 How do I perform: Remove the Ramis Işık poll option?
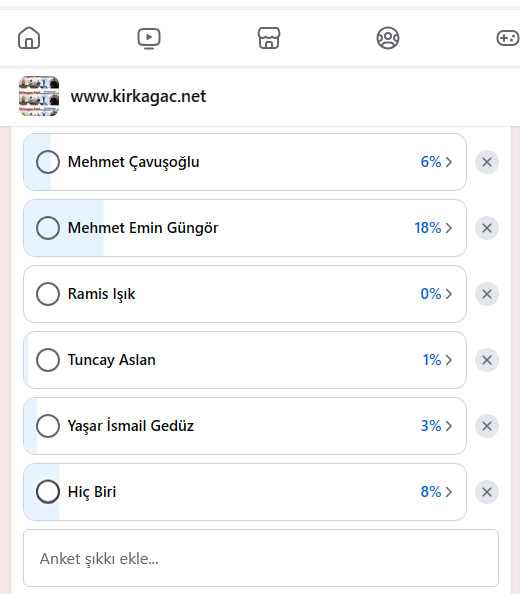(487, 294)
